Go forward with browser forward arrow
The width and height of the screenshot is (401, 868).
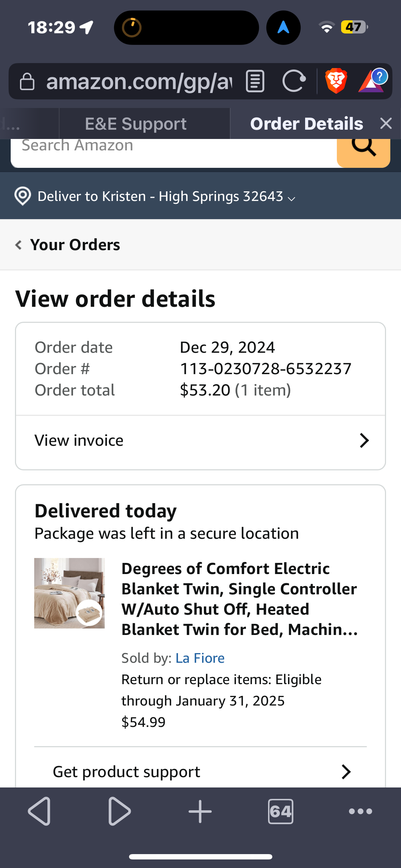(x=119, y=811)
